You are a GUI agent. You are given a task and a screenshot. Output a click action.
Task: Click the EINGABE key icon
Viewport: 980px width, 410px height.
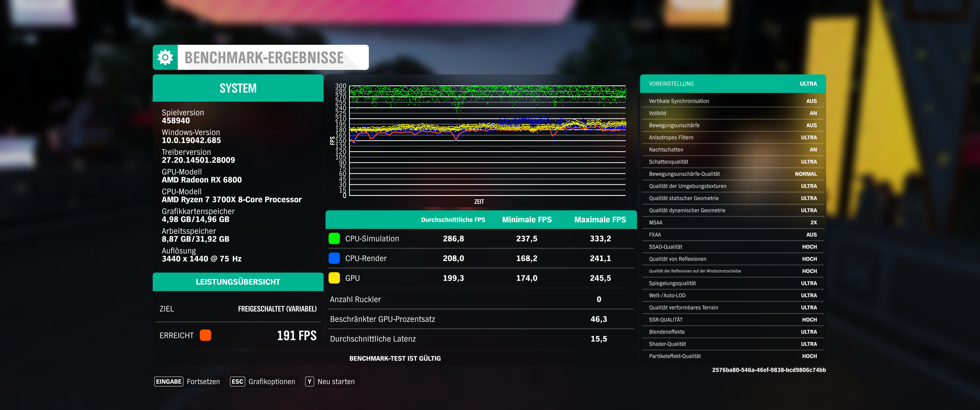(x=169, y=382)
